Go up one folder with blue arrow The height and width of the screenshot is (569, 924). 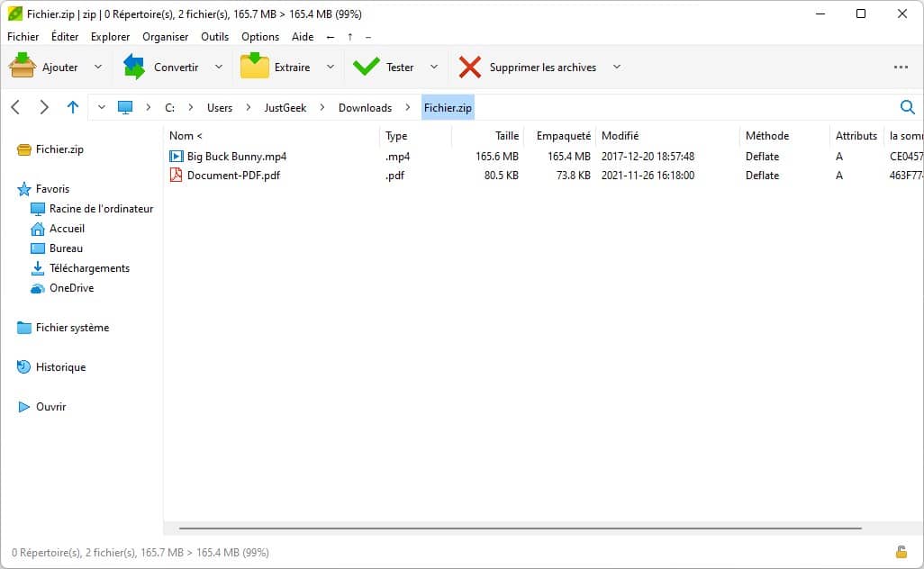[72, 107]
